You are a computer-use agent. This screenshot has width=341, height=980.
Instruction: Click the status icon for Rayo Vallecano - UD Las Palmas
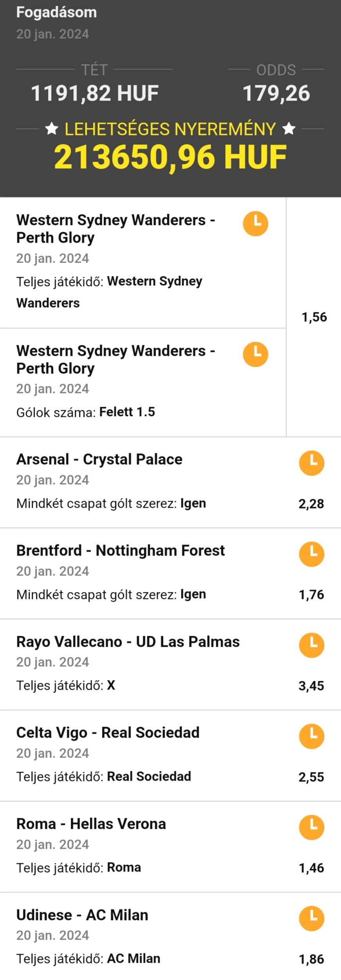click(312, 645)
